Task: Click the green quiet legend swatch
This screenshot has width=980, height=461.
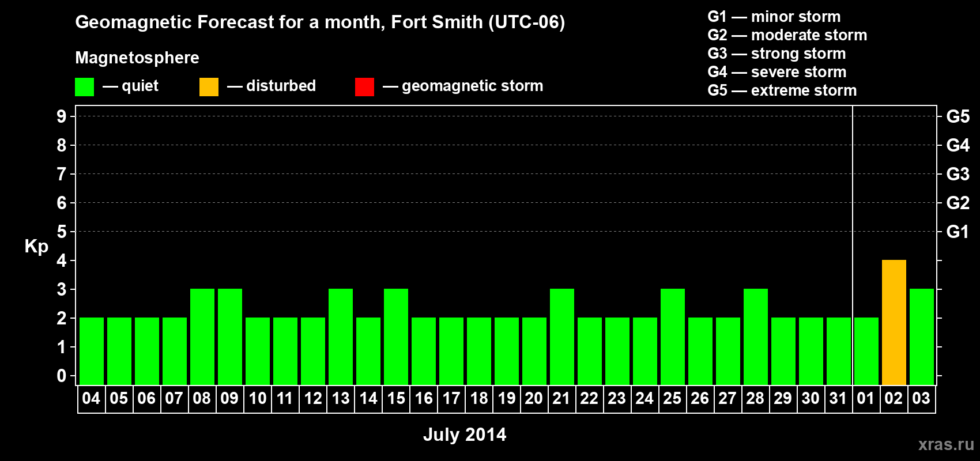Action: point(84,87)
